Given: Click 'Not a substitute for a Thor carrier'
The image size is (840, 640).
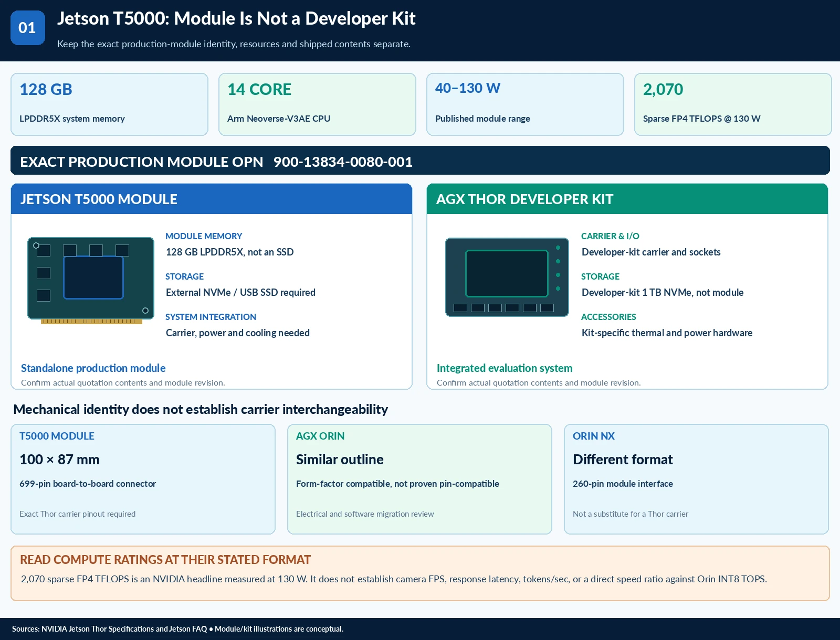Looking at the screenshot, I should 631,514.
